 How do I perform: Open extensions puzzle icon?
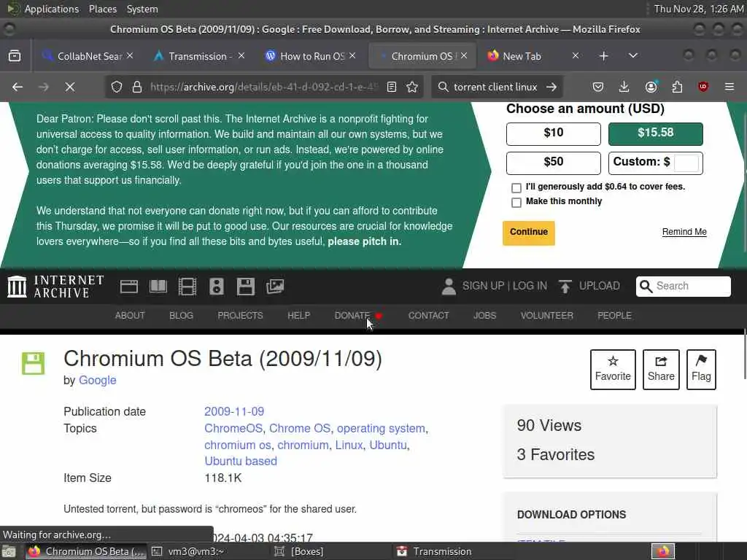click(677, 87)
